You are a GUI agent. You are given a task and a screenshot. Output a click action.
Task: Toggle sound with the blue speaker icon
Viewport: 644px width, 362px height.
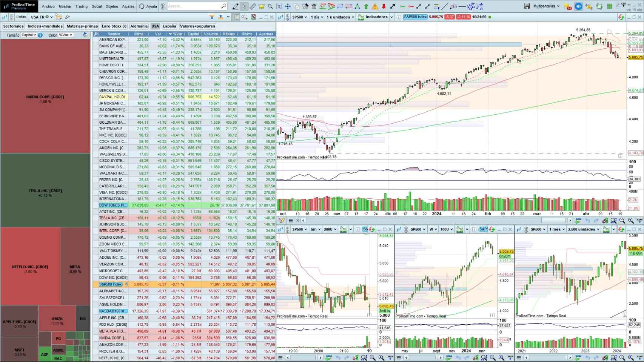click(x=578, y=6)
